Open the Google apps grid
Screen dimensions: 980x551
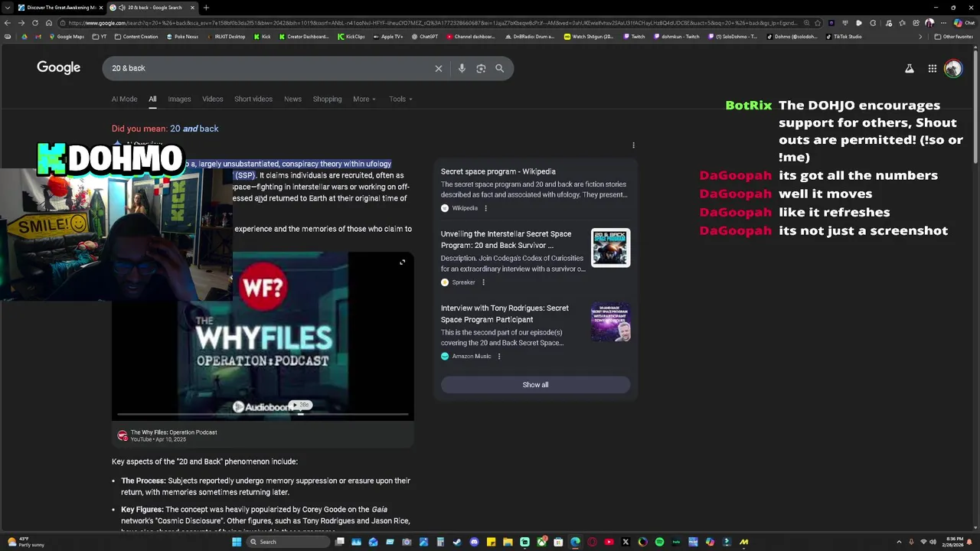pos(933,68)
